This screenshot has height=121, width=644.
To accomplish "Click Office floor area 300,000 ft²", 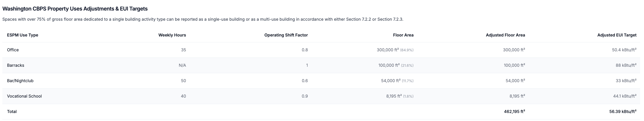I will (388, 50).
